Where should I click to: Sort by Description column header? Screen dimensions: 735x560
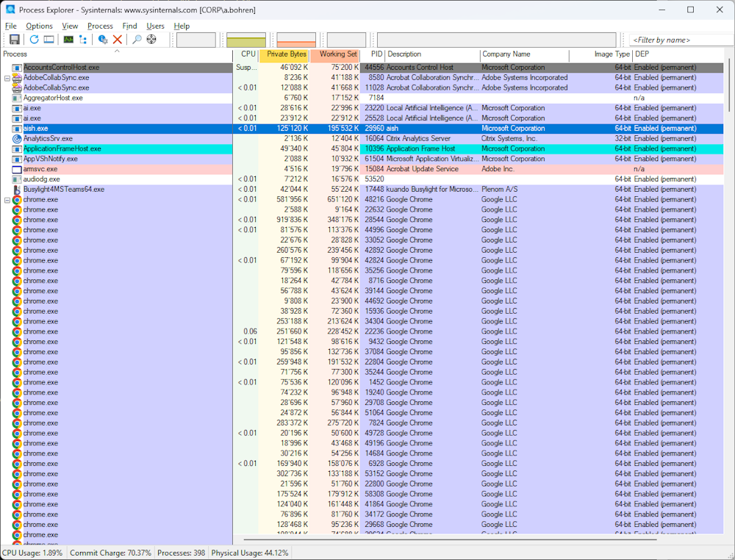(x=433, y=54)
